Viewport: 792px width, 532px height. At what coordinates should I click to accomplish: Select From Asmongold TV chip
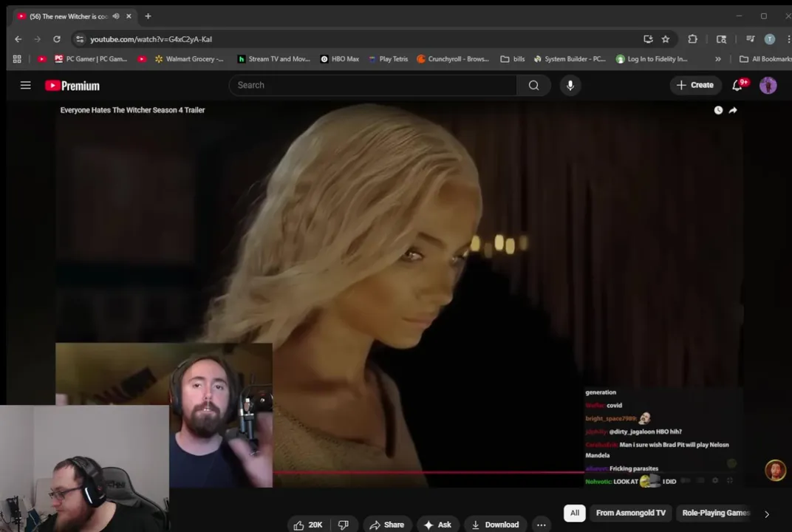pos(631,513)
